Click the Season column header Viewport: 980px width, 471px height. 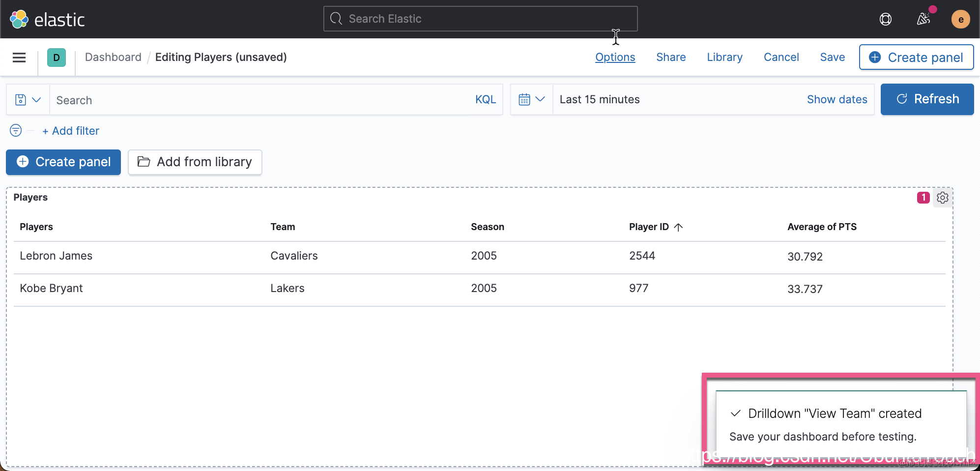[x=488, y=227]
